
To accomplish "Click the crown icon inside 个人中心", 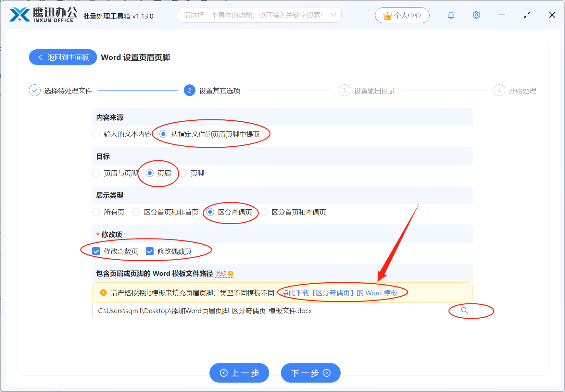I will (387, 15).
